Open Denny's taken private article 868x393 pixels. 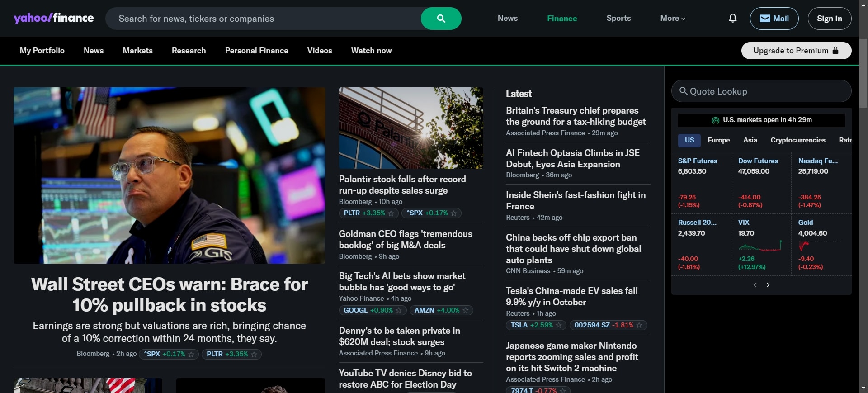coord(399,336)
